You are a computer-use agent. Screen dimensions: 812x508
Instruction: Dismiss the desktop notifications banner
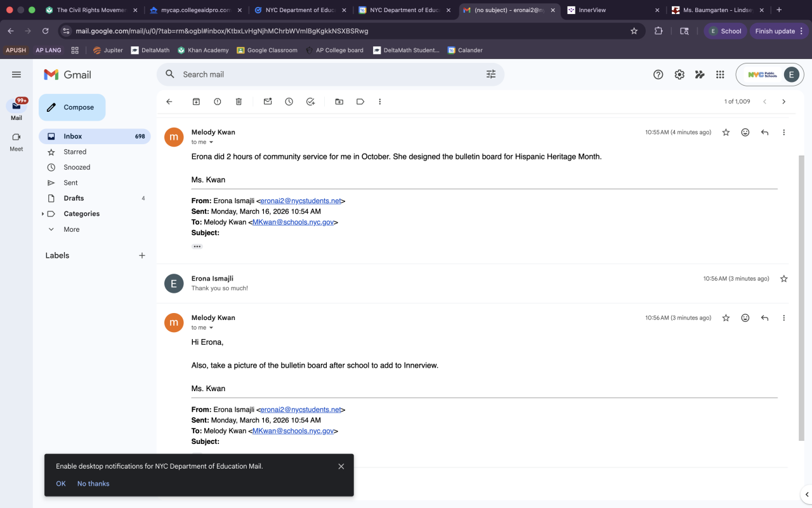coord(341,466)
